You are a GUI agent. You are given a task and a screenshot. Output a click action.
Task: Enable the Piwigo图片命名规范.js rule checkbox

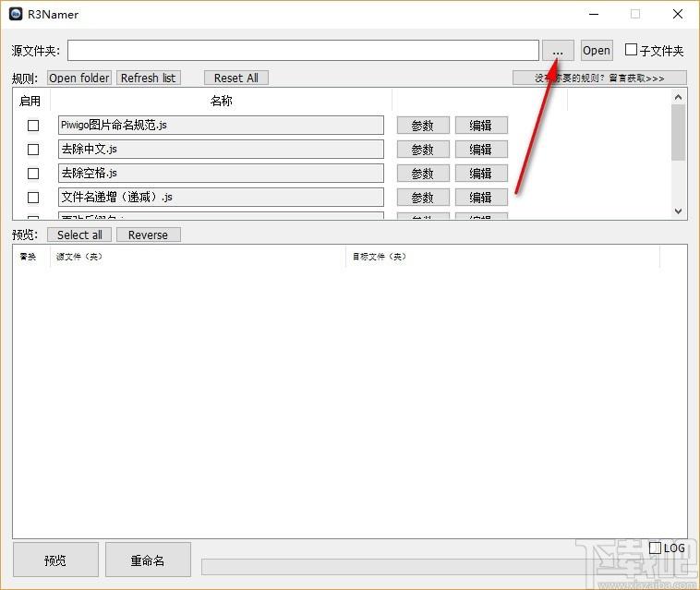click(x=33, y=126)
